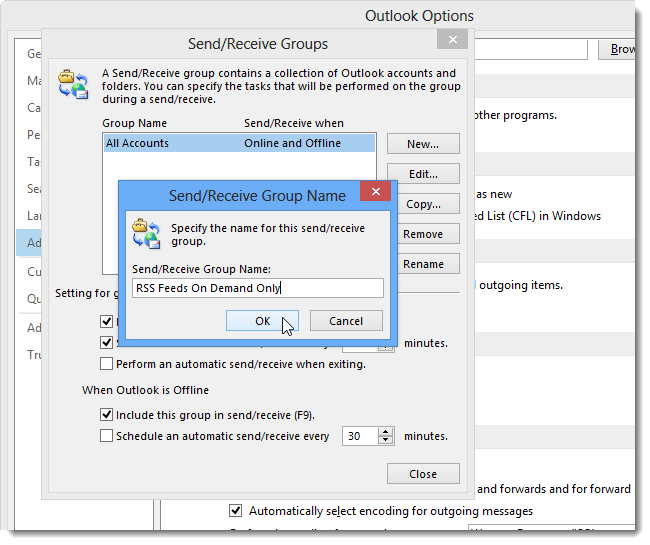This screenshot has width=650, height=545.
Task: Click Edit... button in Send/Receive Groups
Action: 423,174
